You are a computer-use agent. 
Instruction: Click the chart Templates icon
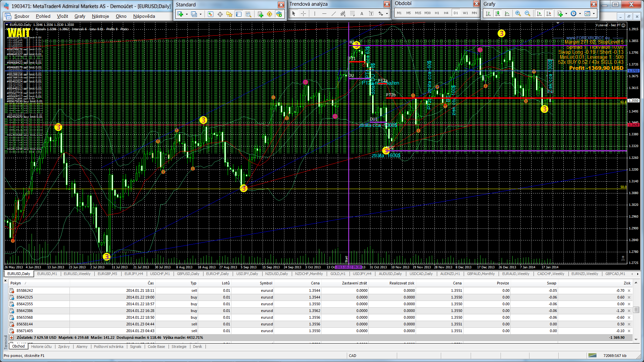[x=587, y=13]
